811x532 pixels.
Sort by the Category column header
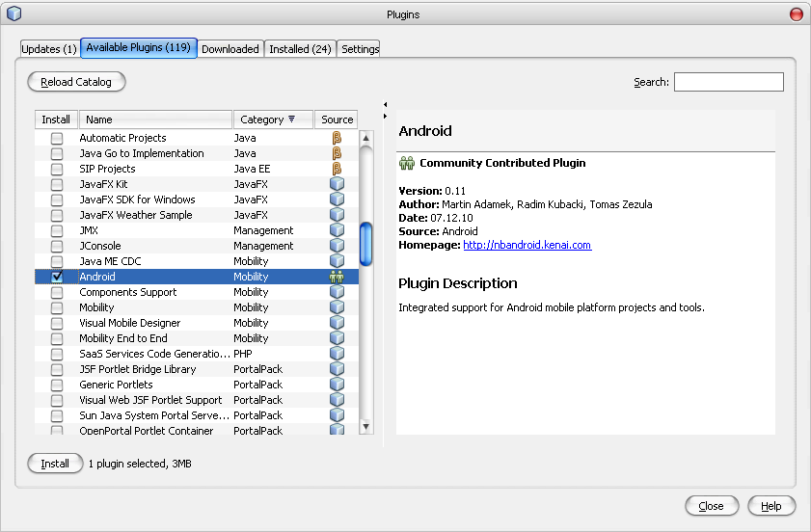tap(273, 120)
